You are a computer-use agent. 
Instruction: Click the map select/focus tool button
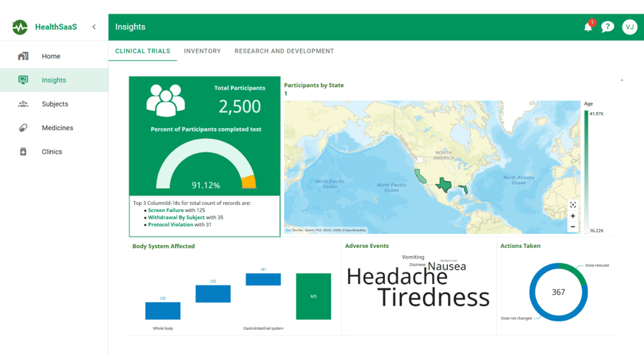click(x=572, y=205)
